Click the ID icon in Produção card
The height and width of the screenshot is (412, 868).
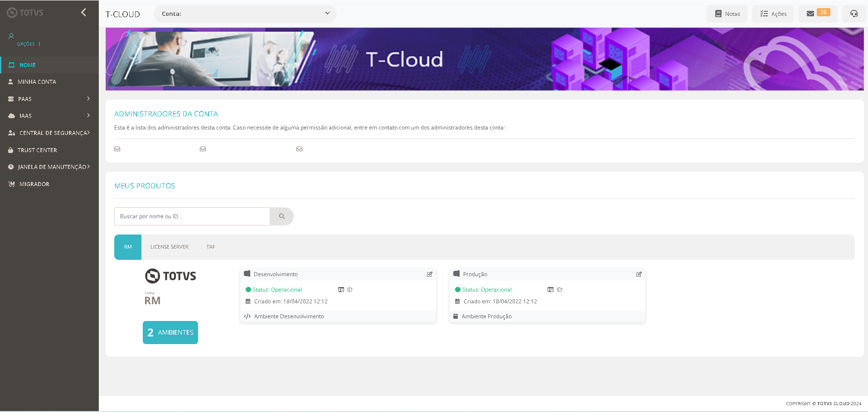(x=551, y=290)
